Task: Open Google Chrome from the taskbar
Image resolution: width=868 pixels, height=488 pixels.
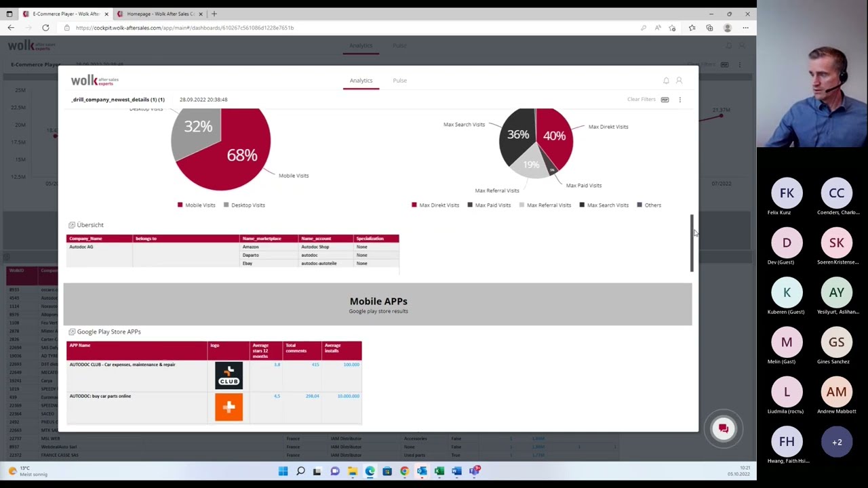Action: pos(404,471)
